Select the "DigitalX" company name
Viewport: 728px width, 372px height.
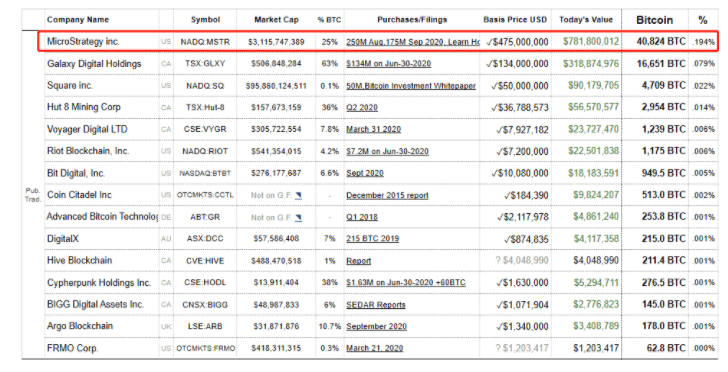pos(63,239)
